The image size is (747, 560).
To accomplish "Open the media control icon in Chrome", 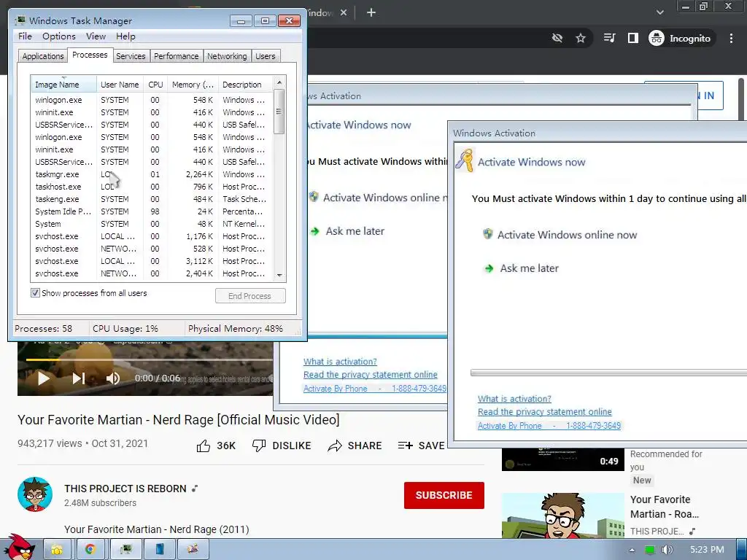I will coord(609,38).
